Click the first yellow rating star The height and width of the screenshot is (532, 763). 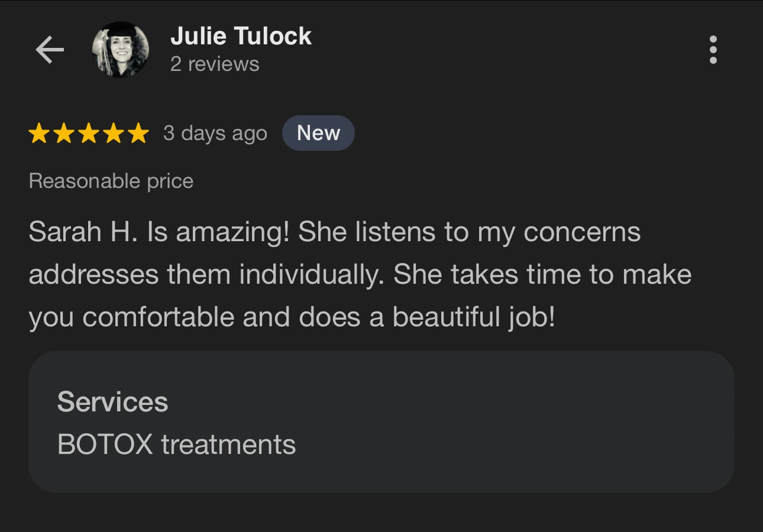(39, 134)
